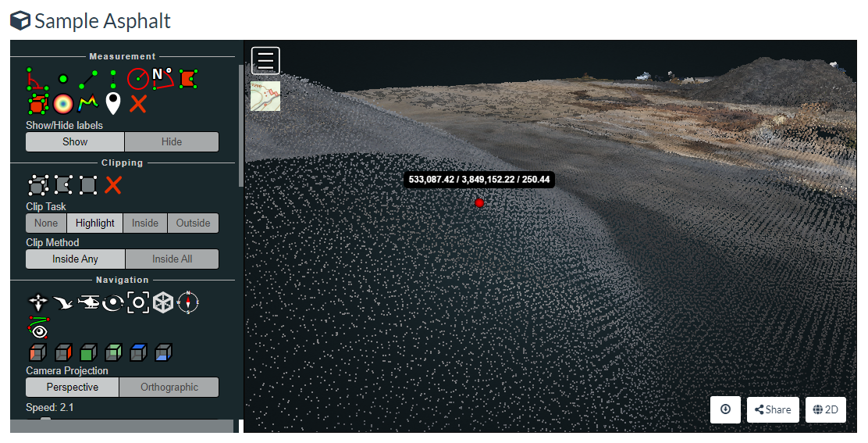This screenshot has height=443, width=868.
Task: Click the Speed: 2.1 label
Action: pos(50,408)
